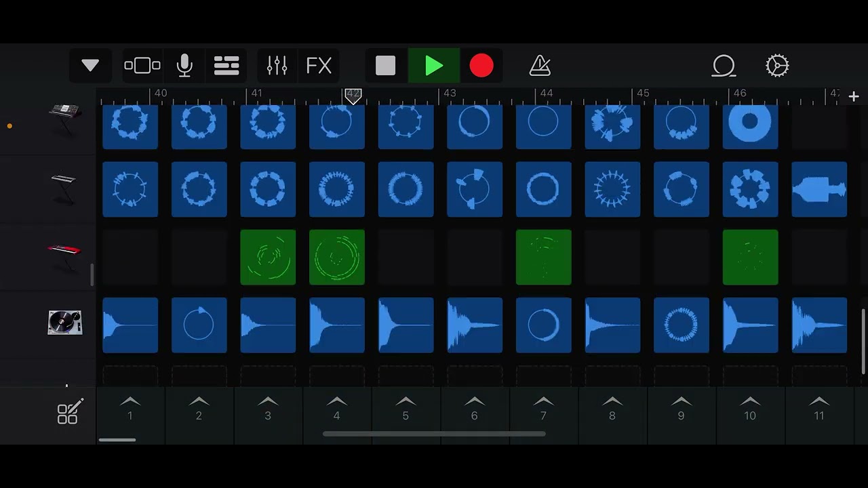Select the red keyboard track header
The width and height of the screenshot is (868, 488).
(x=64, y=257)
